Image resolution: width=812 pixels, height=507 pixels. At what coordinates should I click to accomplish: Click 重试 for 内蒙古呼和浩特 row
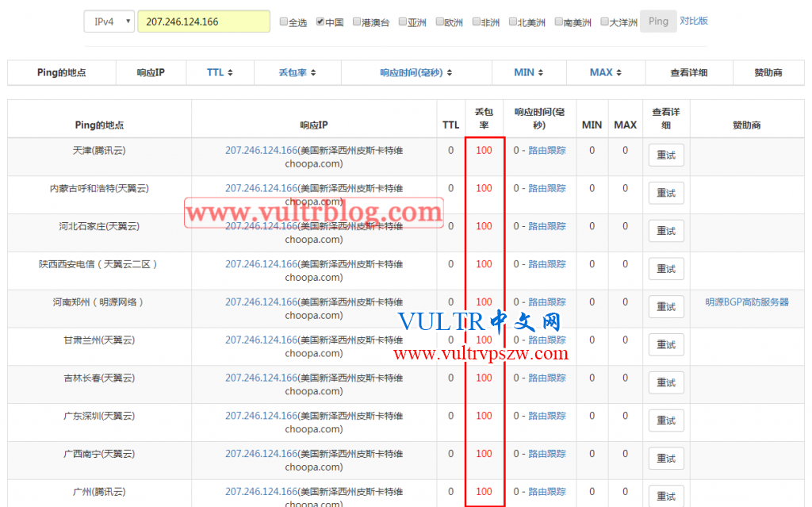pyautogui.click(x=666, y=193)
